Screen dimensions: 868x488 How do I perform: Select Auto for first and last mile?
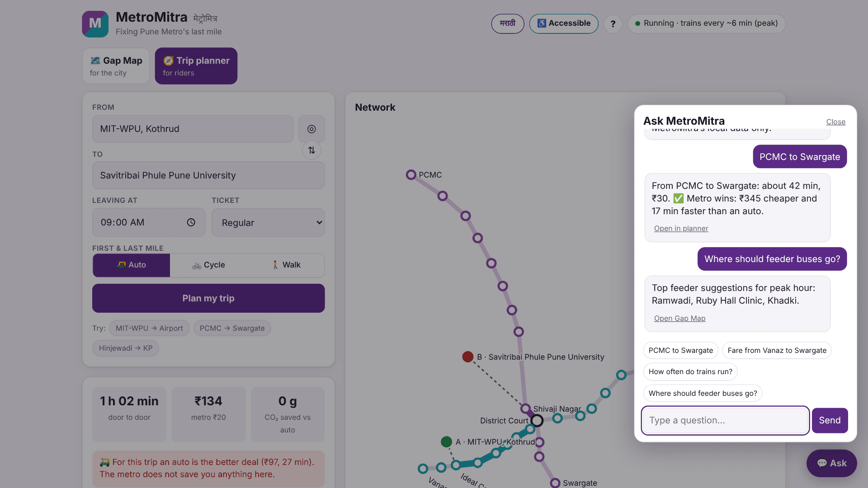click(x=132, y=265)
